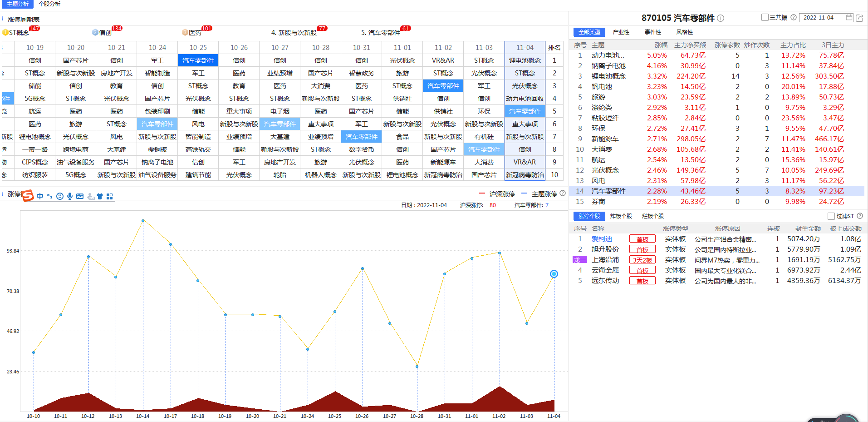The image size is (868, 422).
Task: Switch to 主题分析 tab
Action: point(18,4)
